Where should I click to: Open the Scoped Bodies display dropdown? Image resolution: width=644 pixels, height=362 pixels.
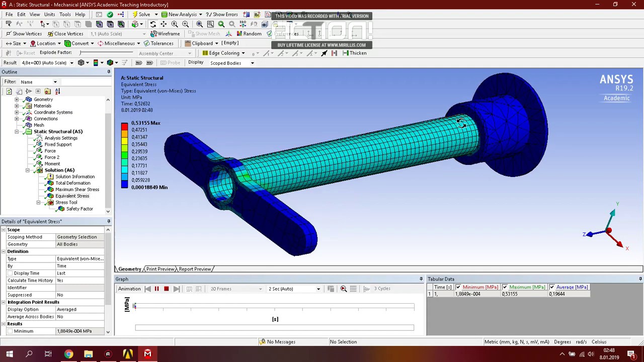pos(252,63)
